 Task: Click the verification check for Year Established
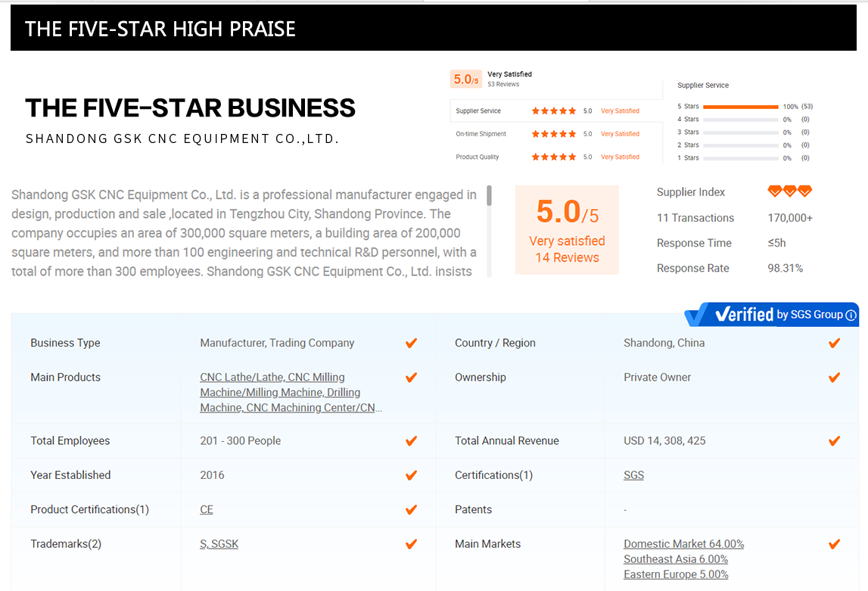tap(411, 475)
